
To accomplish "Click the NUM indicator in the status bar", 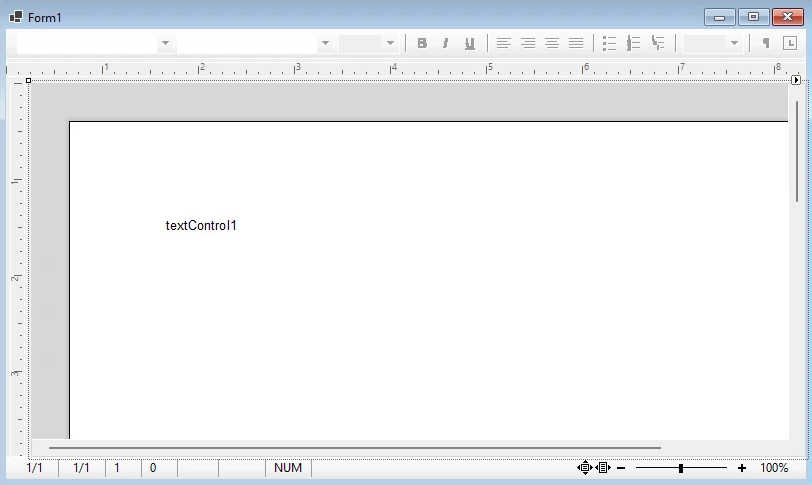I will pos(288,468).
